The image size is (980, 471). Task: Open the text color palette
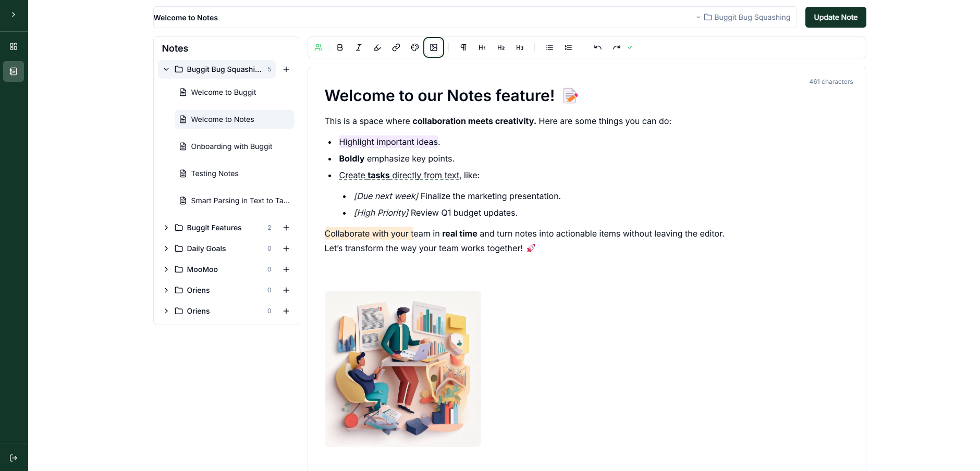[415, 47]
